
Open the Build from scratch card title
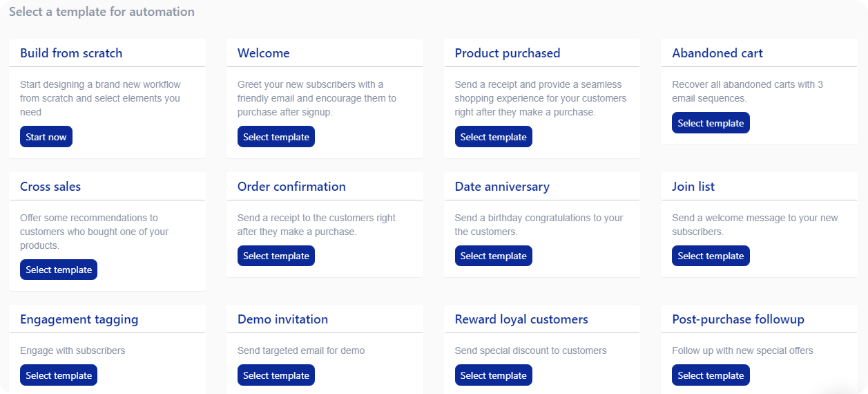point(71,53)
